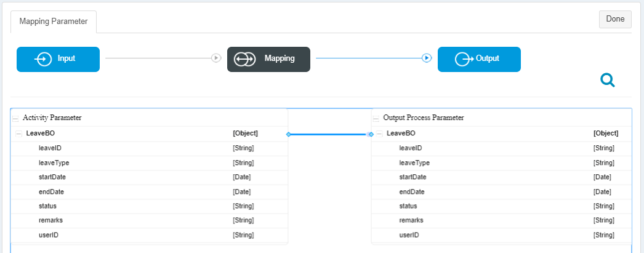Collapse the Output Process Parameter section
The image size is (644, 253).
pos(376,119)
